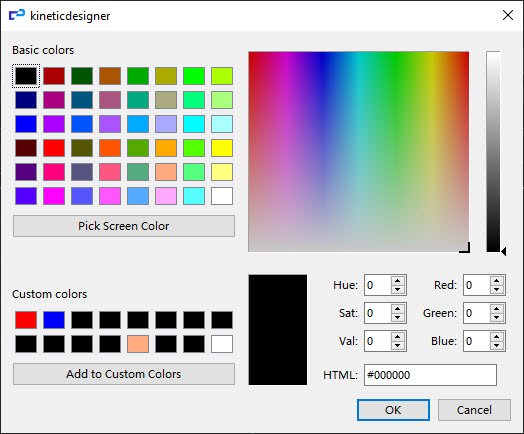Pick pure yellow basic color swatch
Image resolution: width=524 pixels, height=434 pixels.
tap(222, 148)
